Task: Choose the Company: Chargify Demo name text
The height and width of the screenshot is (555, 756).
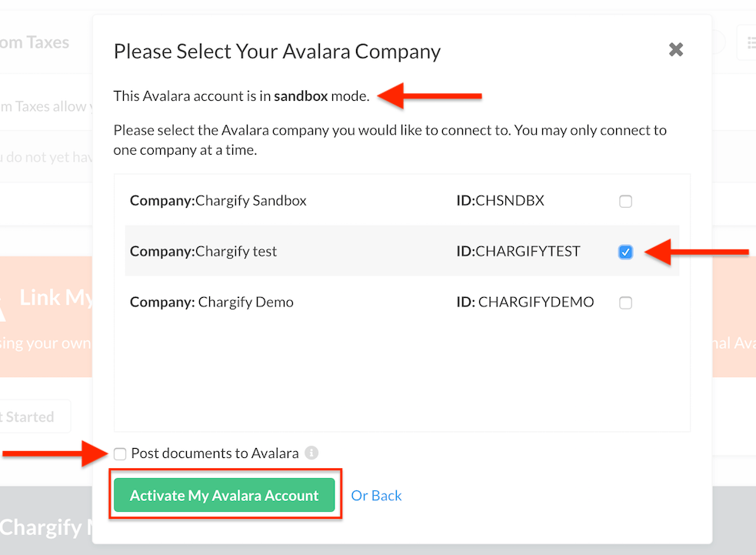Action: (x=211, y=302)
